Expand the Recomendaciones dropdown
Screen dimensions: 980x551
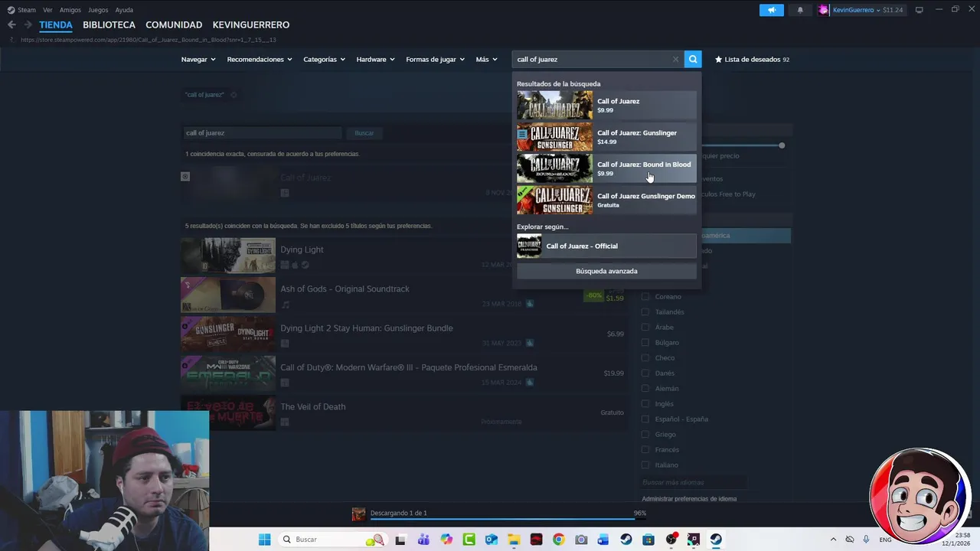(x=260, y=59)
